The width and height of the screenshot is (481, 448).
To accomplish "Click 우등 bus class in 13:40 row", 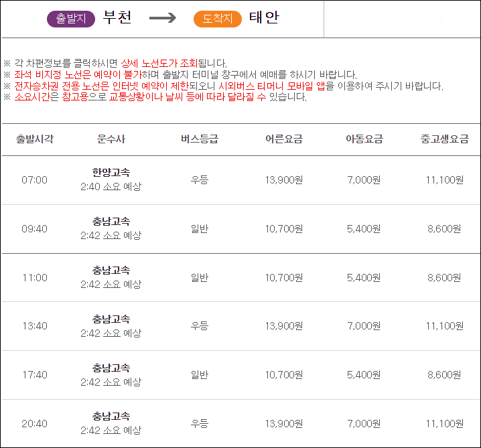I will pyautogui.click(x=200, y=325).
